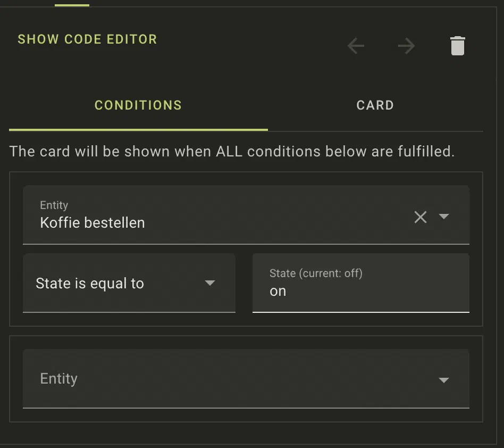Switch to the CONDITIONS tab
The height and width of the screenshot is (448, 504).
(x=138, y=105)
